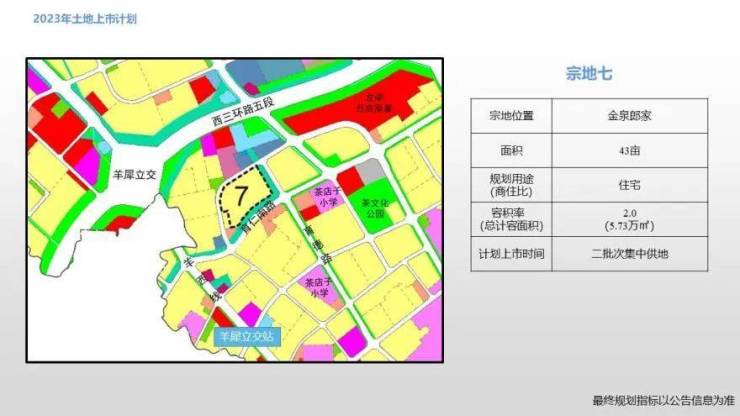Click the lower '茶店子小学' label below 青德路
The width and height of the screenshot is (740, 416).
[318, 288]
